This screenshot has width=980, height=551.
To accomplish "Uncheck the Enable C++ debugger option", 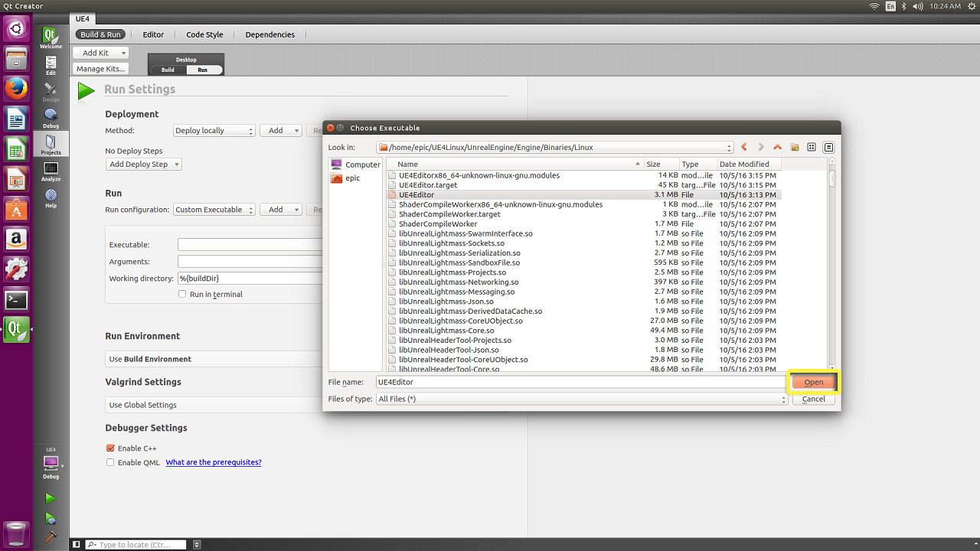I will coord(110,448).
